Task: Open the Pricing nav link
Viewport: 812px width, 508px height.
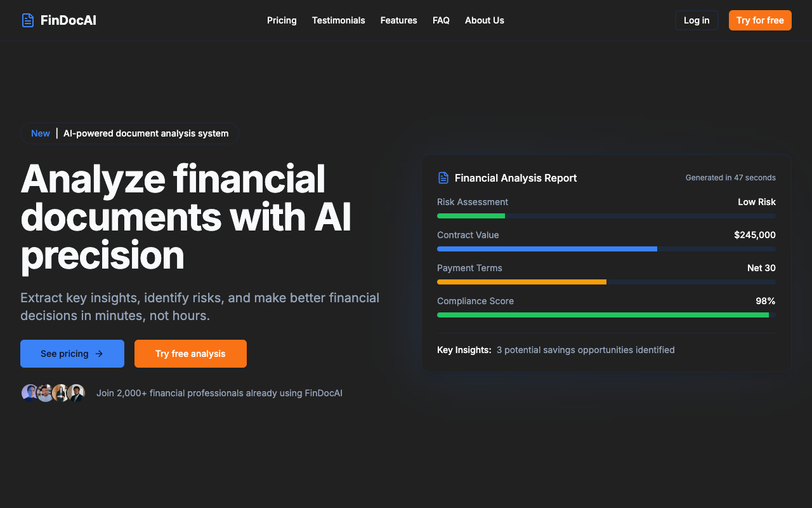Action: pyautogui.click(x=282, y=20)
